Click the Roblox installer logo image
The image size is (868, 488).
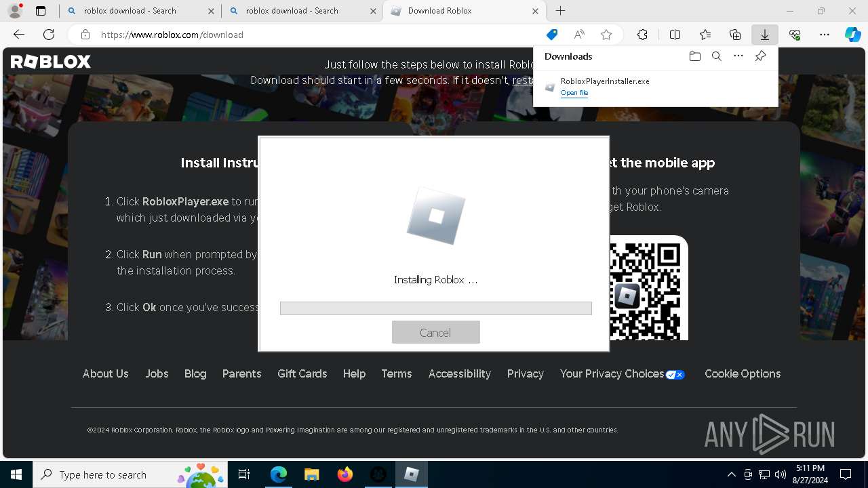tap(435, 216)
